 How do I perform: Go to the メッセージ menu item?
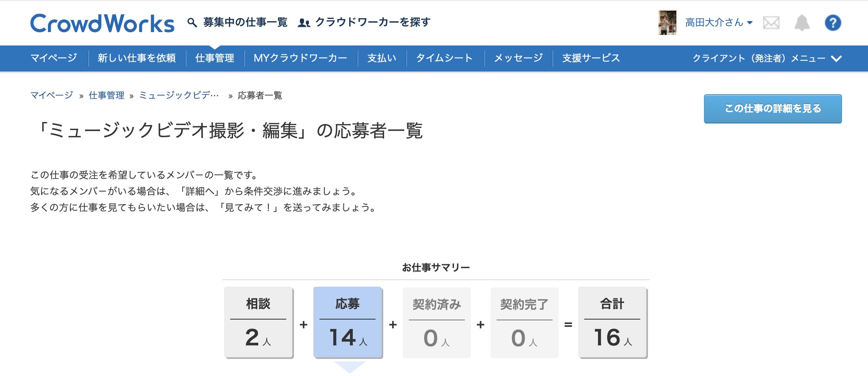click(x=518, y=58)
